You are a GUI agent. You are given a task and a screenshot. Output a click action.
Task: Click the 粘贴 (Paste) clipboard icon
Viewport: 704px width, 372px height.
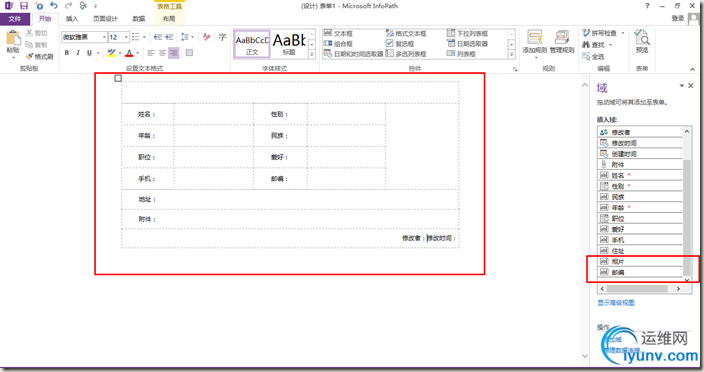click(x=13, y=38)
